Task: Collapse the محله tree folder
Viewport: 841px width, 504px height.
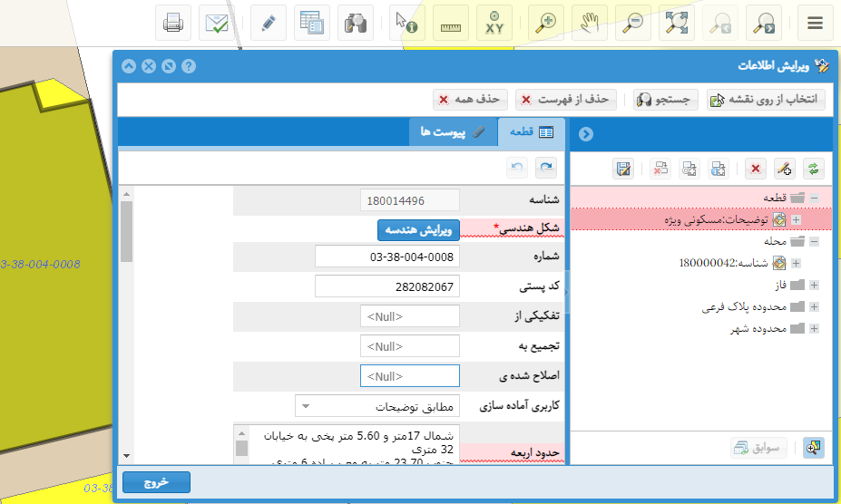Action: pyautogui.click(x=814, y=241)
